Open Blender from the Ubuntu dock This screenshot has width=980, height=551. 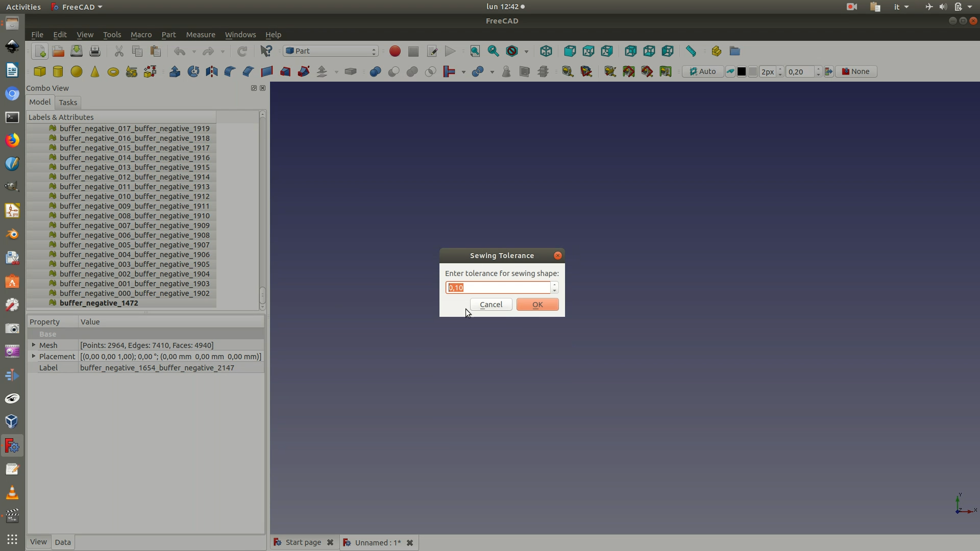tap(12, 234)
